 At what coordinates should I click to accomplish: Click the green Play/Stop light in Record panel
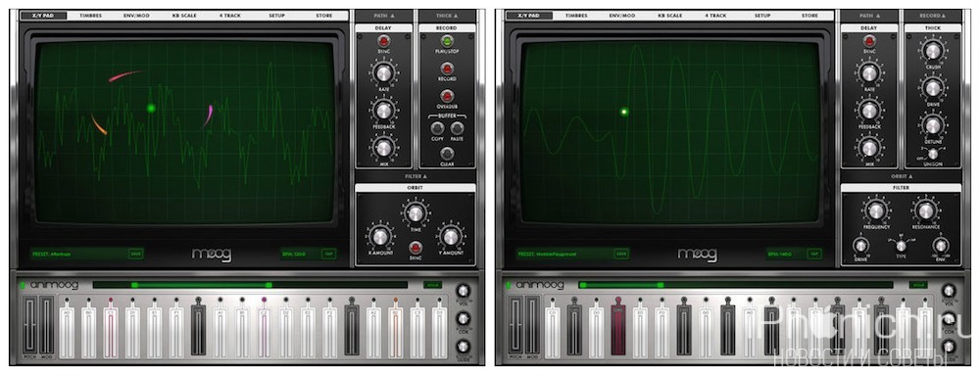[446, 41]
